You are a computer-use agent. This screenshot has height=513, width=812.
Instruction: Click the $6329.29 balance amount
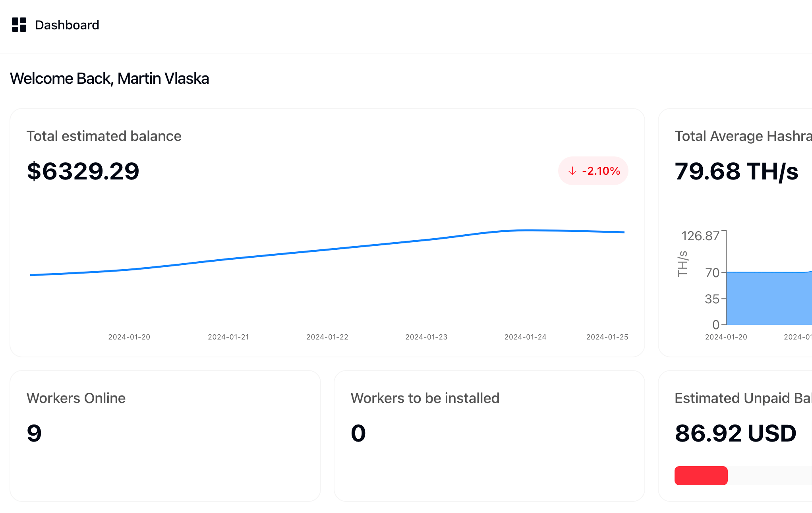(x=83, y=171)
